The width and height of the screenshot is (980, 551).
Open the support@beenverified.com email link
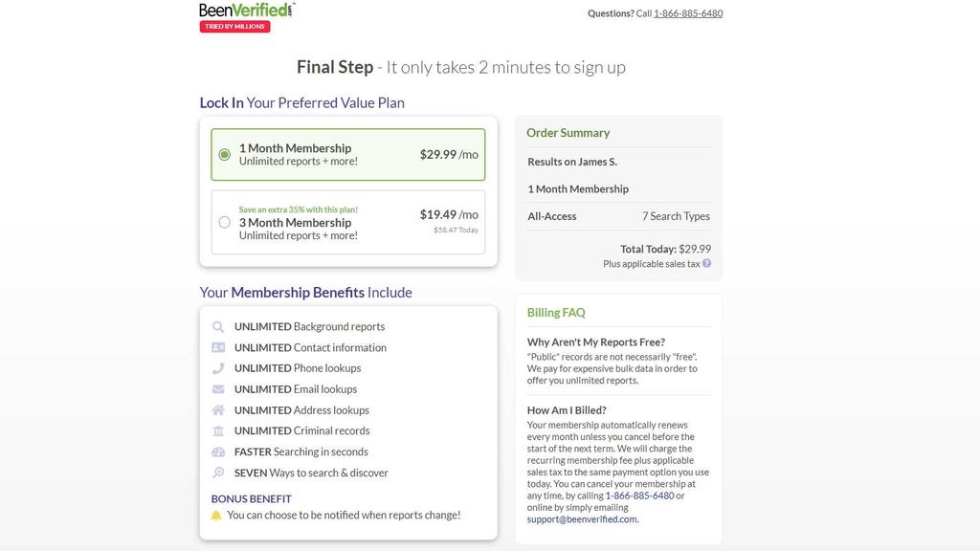pyautogui.click(x=582, y=519)
